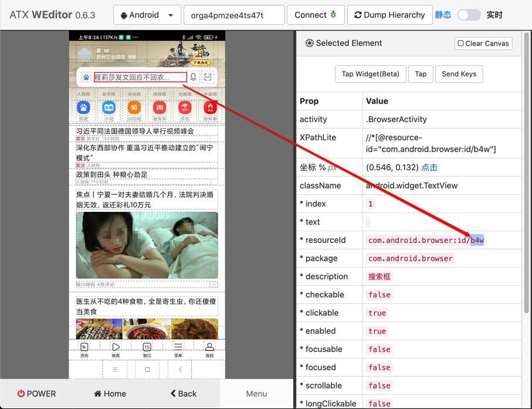Viewport: 532px width, 409px height.
Task: Tap the 网信网 link
Action: (160, 94)
